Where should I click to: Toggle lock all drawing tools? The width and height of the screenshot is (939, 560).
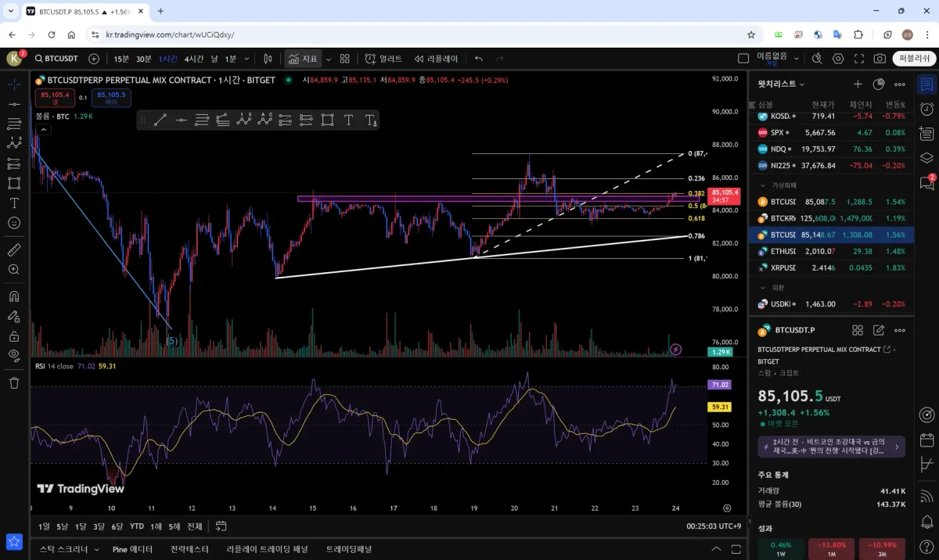point(14,336)
